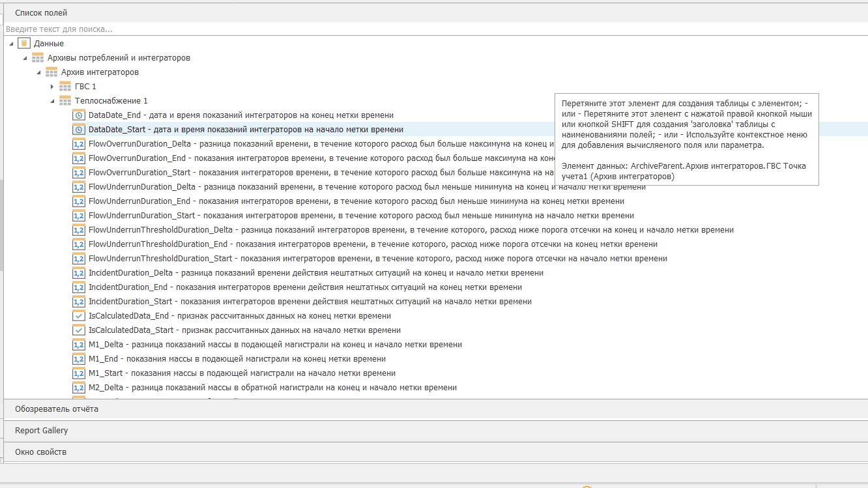Select the Данные tree label
868x488 pixels.
49,43
